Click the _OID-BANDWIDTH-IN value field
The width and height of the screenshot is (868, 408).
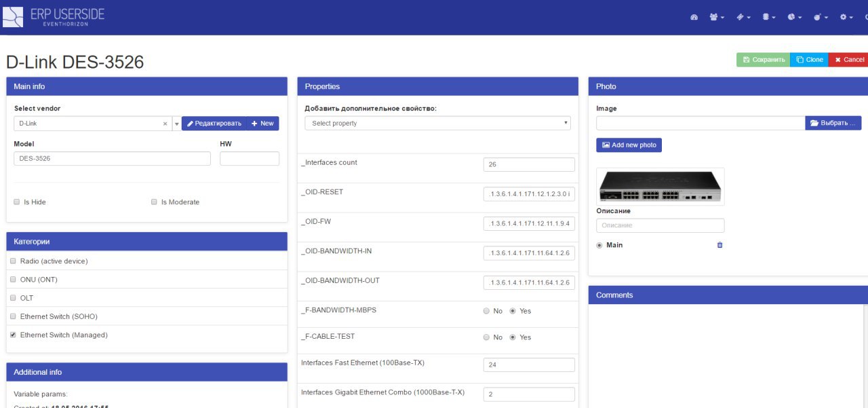(529, 253)
